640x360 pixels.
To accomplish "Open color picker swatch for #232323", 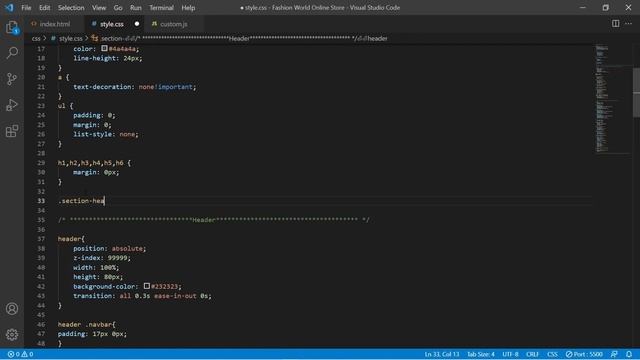I will click(x=147, y=286).
